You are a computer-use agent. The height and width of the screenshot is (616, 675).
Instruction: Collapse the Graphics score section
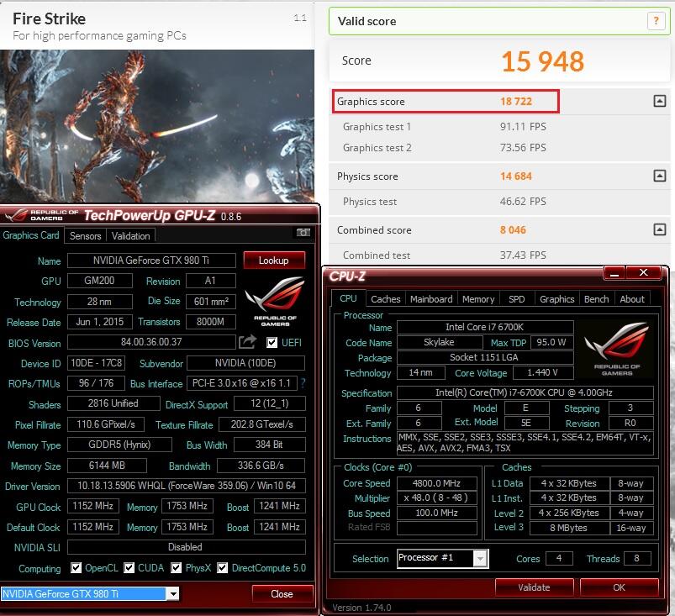[x=660, y=101]
